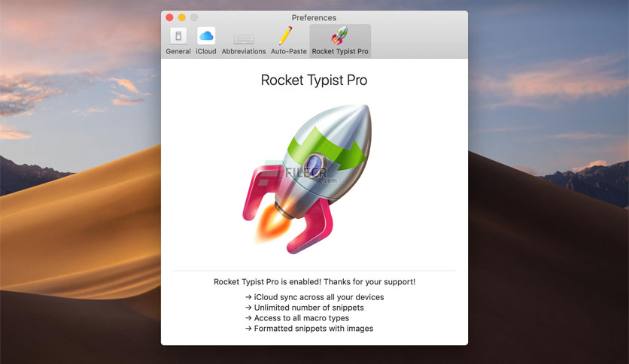Image resolution: width=629 pixels, height=364 pixels.
Task: Click the "Preferences" window title
Action: pyautogui.click(x=314, y=17)
